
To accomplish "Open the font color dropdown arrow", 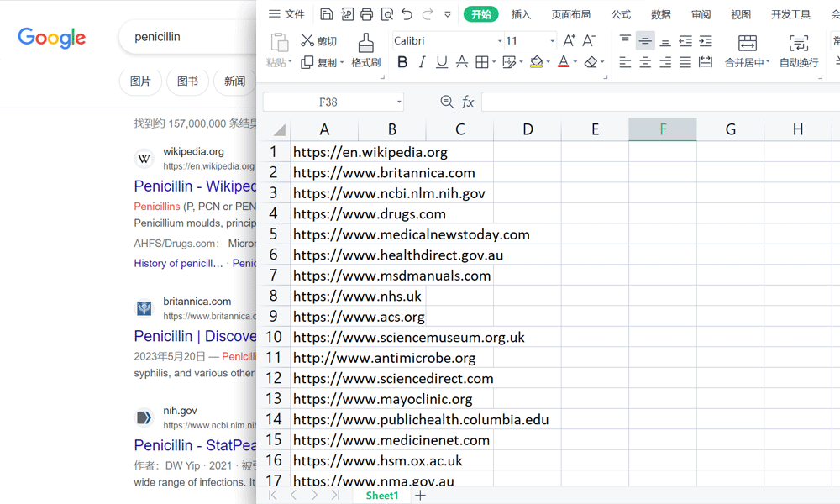I will click(x=575, y=62).
